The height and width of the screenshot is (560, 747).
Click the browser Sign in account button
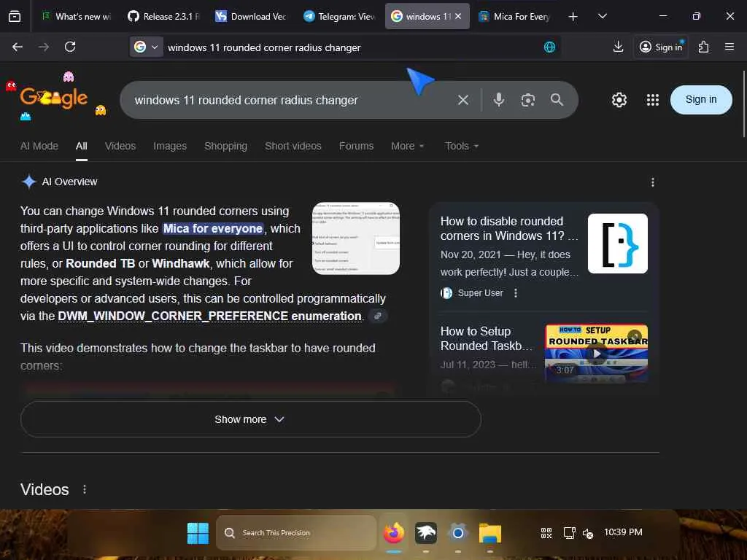point(661,47)
